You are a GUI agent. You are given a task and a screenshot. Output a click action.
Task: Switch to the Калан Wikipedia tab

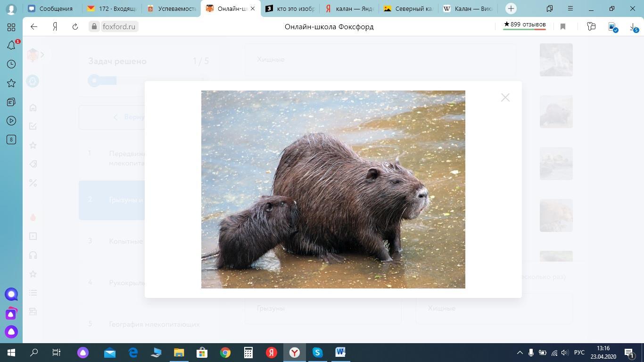(468, 8)
